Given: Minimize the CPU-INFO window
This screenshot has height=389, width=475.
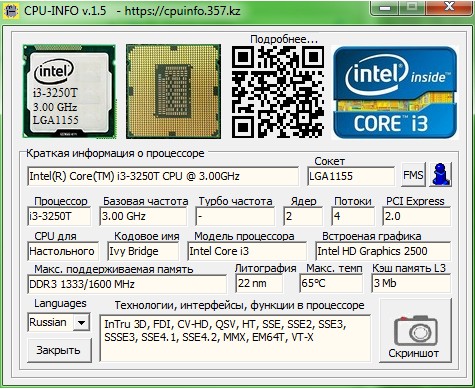Looking at the screenshot, I should point(386,8).
